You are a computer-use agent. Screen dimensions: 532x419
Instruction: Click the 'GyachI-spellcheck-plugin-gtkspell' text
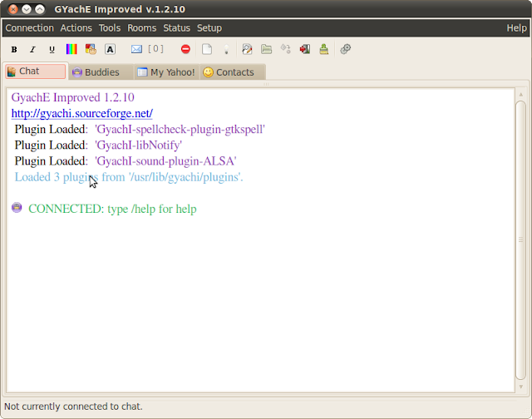coord(180,129)
